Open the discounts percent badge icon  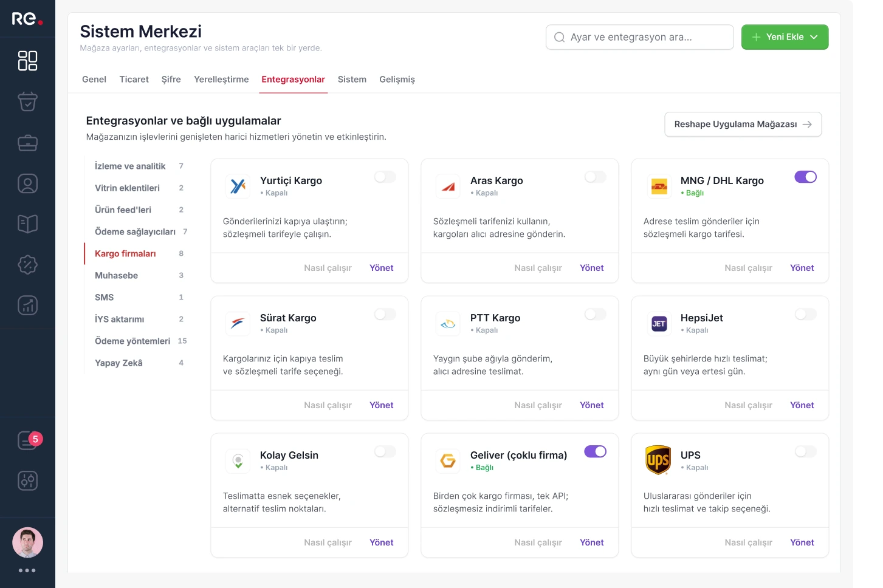(27, 265)
